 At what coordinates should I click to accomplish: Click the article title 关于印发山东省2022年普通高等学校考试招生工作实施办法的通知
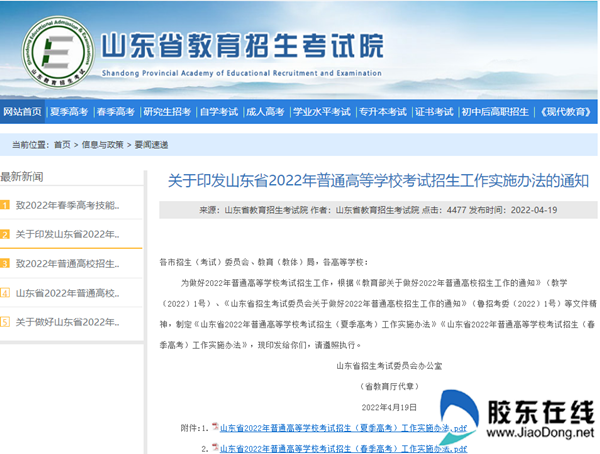click(378, 181)
